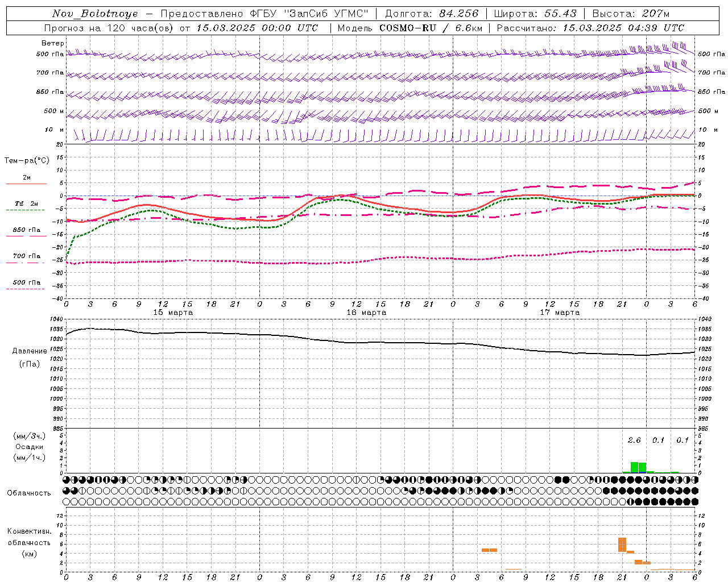Click the Осадки precipitation label
Screen dimensions: 728x582
(x=30, y=447)
